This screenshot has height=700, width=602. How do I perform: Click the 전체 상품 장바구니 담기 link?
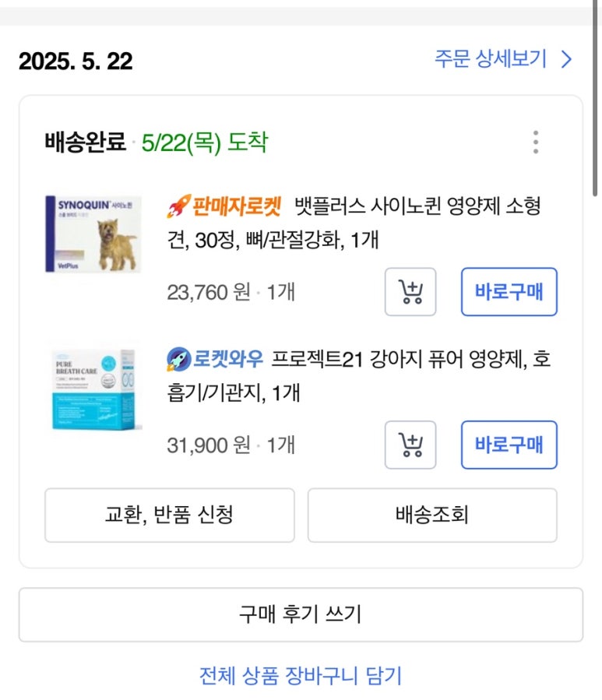(x=301, y=675)
